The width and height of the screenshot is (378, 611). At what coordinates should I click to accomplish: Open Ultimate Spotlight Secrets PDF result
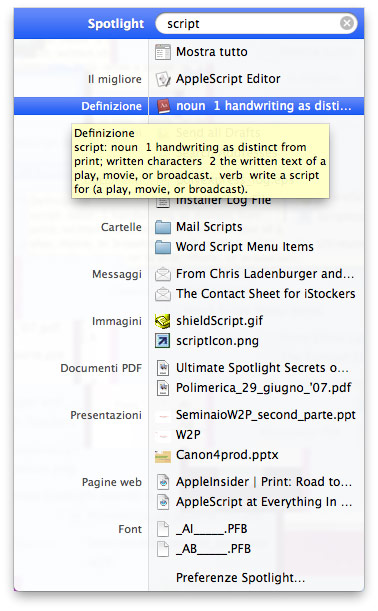pos(262,368)
